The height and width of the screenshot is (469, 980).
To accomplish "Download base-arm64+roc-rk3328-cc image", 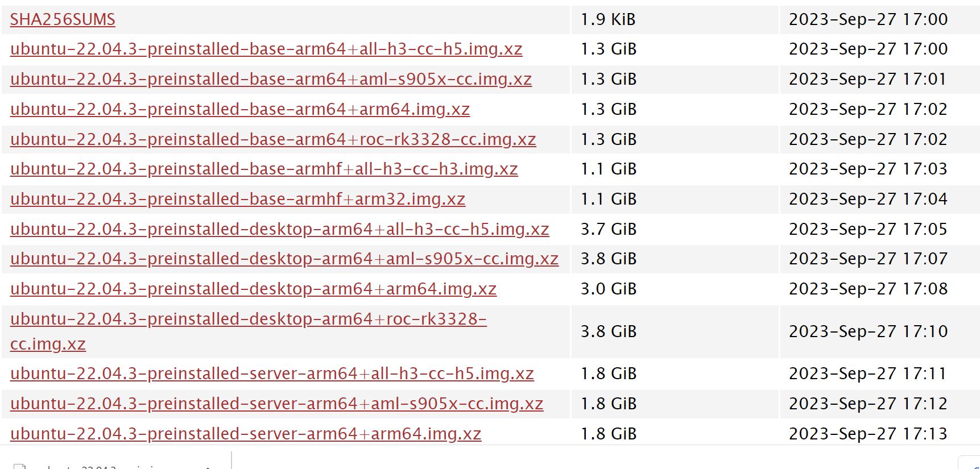I will 273,140.
